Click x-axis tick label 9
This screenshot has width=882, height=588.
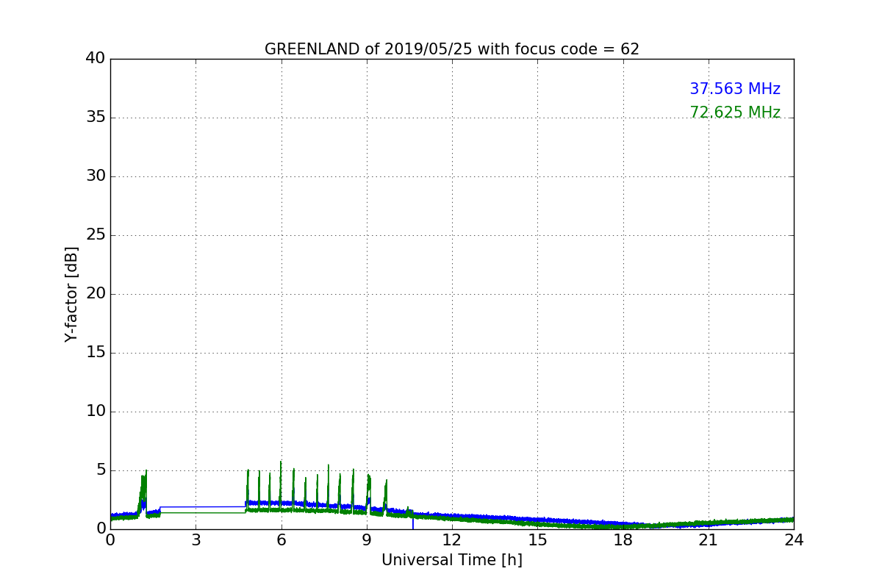[x=367, y=540]
